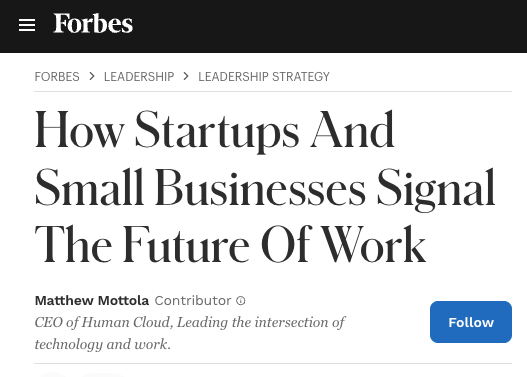Click chevron before LEADERSHIP STRATEGY
The width and height of the screenshot is (527, 377).
[x=186, y=76]
